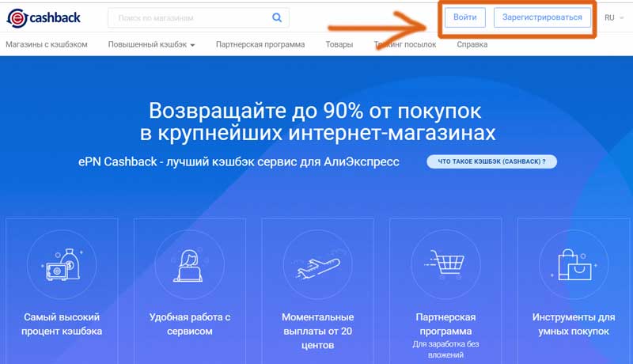The image size is (633, 364).
Task: Open the Трекинг посылок link
Action: click(405, 44)
